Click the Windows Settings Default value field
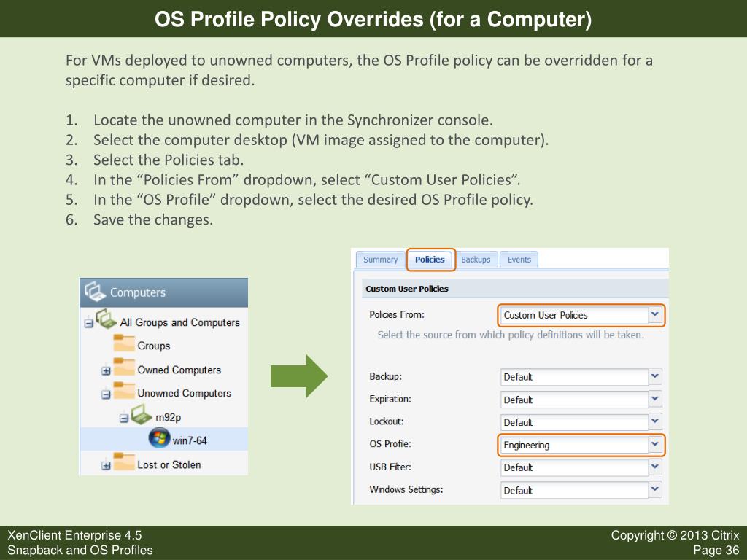Viewport: 747px width, 560px height. point(574,489)
